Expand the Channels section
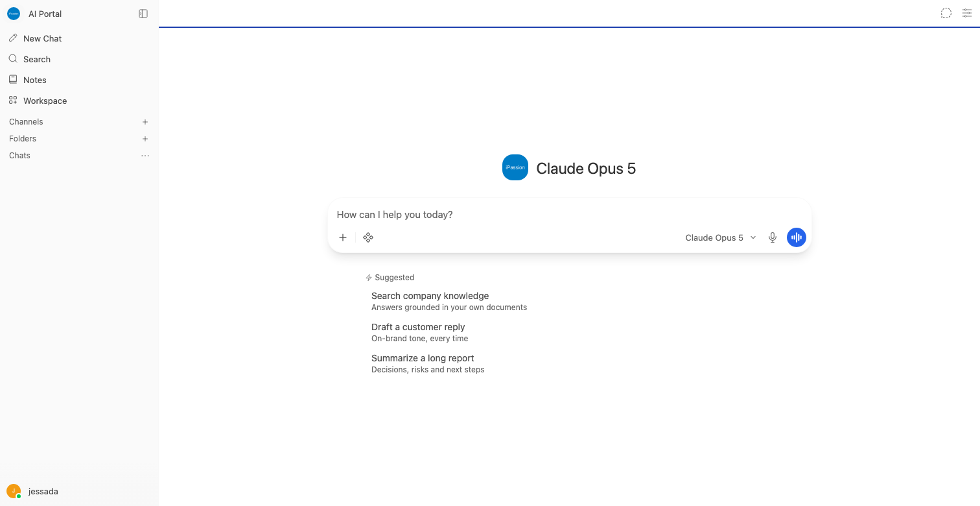 [x=26, y=122]
